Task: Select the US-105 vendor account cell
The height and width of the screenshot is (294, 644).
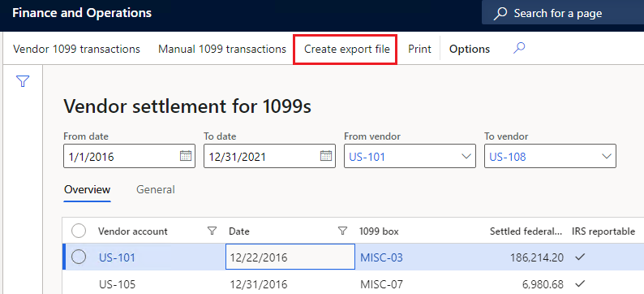Action: point(117,284)
